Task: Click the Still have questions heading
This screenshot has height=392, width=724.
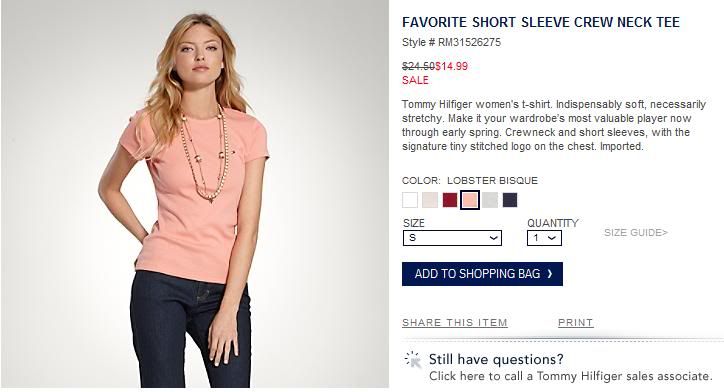Action: tap(496, 359)
